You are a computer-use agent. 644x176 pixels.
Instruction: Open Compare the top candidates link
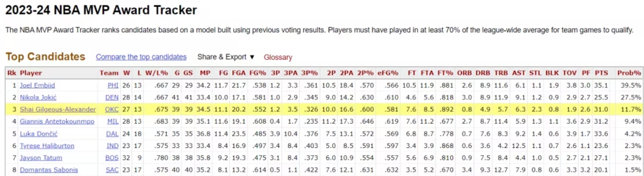coord(141,57)
